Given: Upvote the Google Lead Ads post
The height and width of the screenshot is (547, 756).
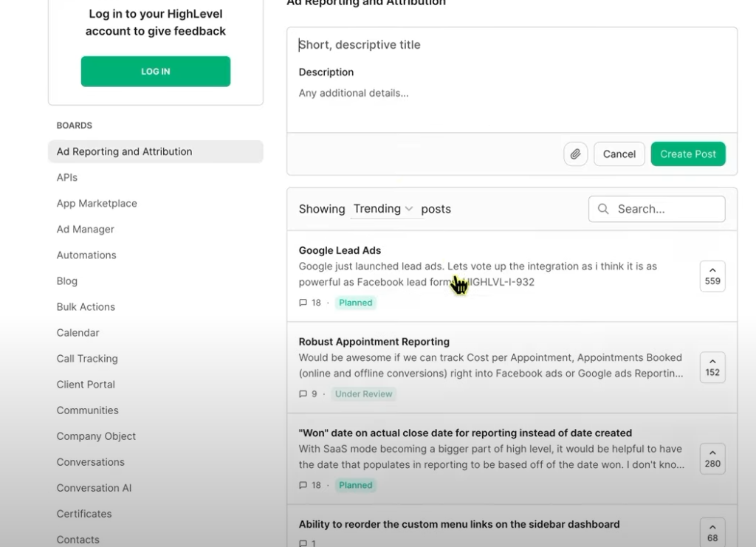Looking at the screenshot, I should pos(712,276).
